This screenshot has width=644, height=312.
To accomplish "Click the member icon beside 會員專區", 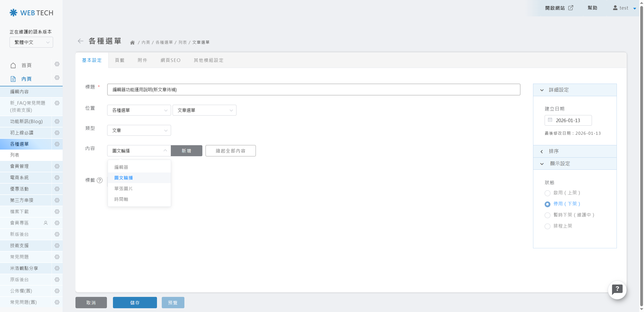I will pyautogui.click(x=46, y=223).
